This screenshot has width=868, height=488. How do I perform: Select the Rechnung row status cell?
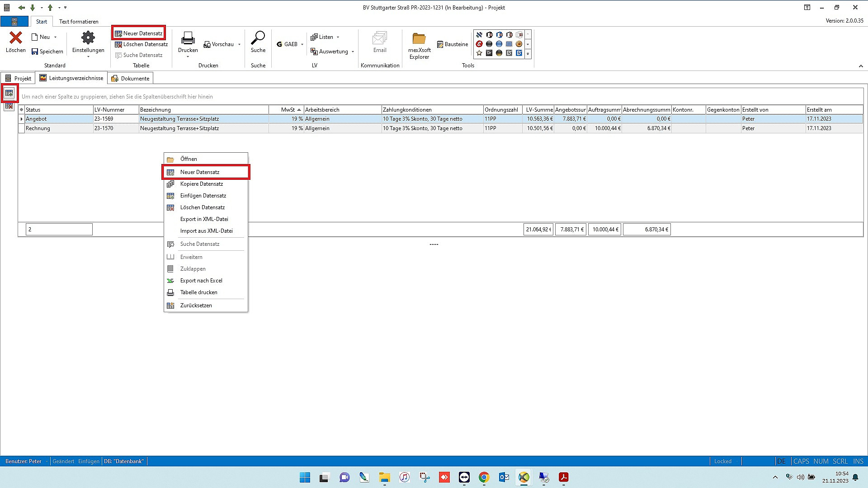coord(59,128)
